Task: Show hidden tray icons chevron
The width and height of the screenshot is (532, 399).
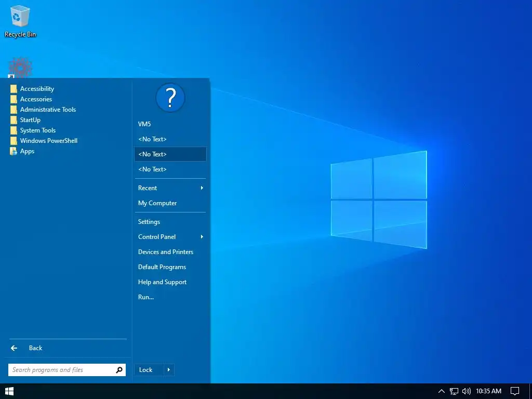Action: pos(442,391)
